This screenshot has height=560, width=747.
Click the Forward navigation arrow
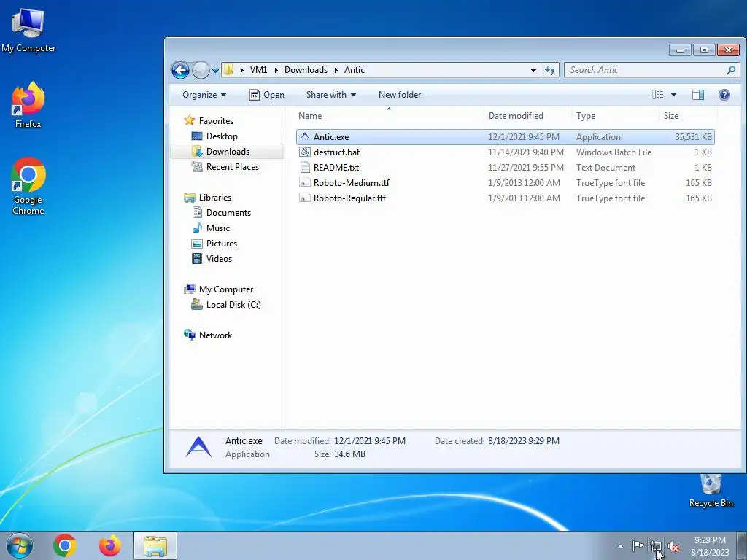click(x=201, y=71)
